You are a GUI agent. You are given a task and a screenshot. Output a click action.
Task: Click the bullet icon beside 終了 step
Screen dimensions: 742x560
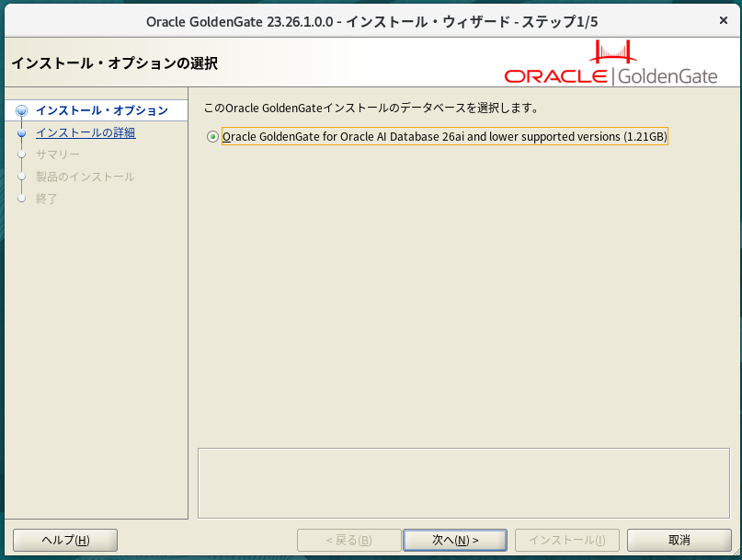pos(22,200)
